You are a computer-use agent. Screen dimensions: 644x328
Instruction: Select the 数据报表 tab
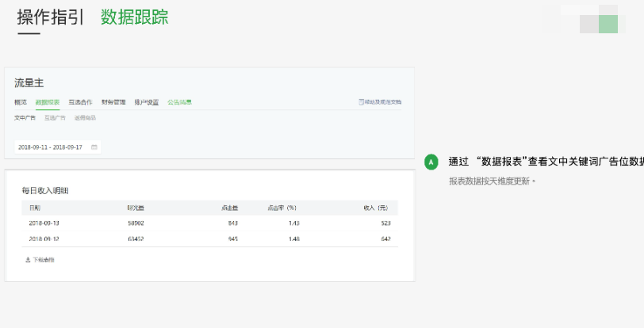coord(48,102)
